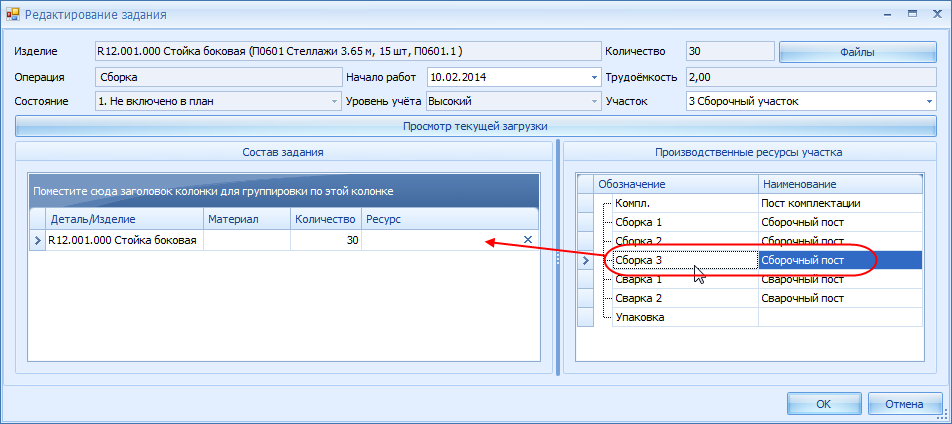Image resolution: width=952 pixels, height=424 pixels.
Task: Click the row selector beside Сборка 3
Action: (585, 261)
